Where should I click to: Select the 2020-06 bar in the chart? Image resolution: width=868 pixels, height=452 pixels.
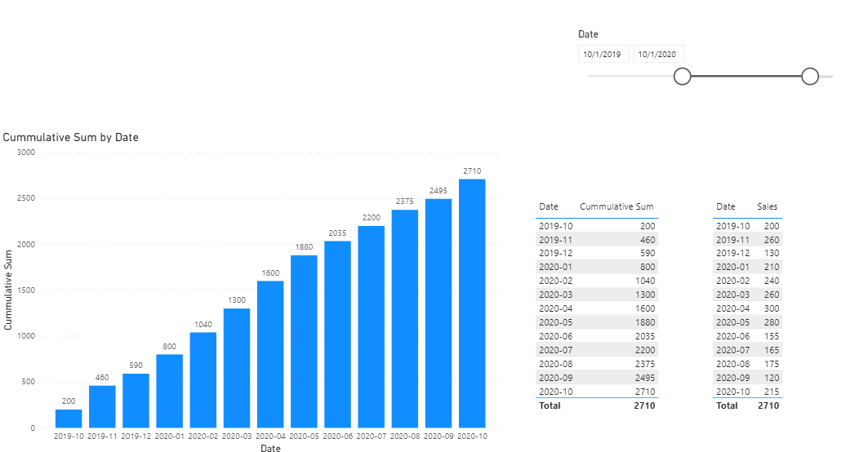[x=338, y=335]
